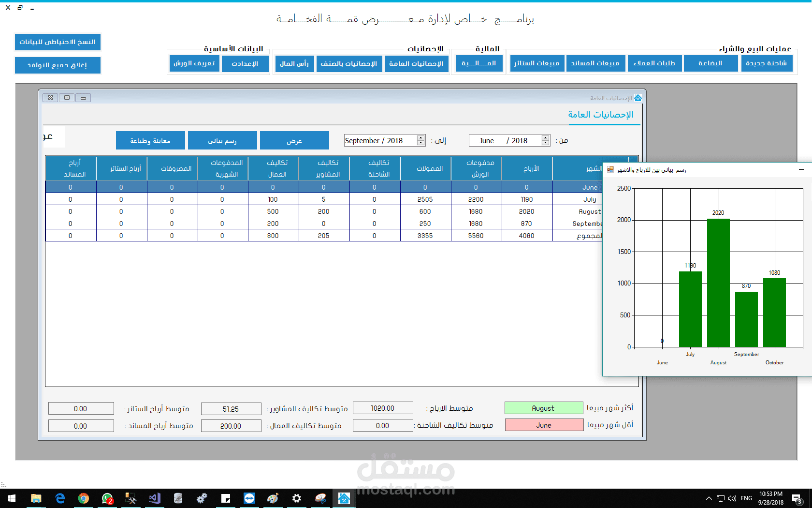Open الإعدادات settings button
The width and height of the screenshot is (812, 508).
(x=245, y=63)
